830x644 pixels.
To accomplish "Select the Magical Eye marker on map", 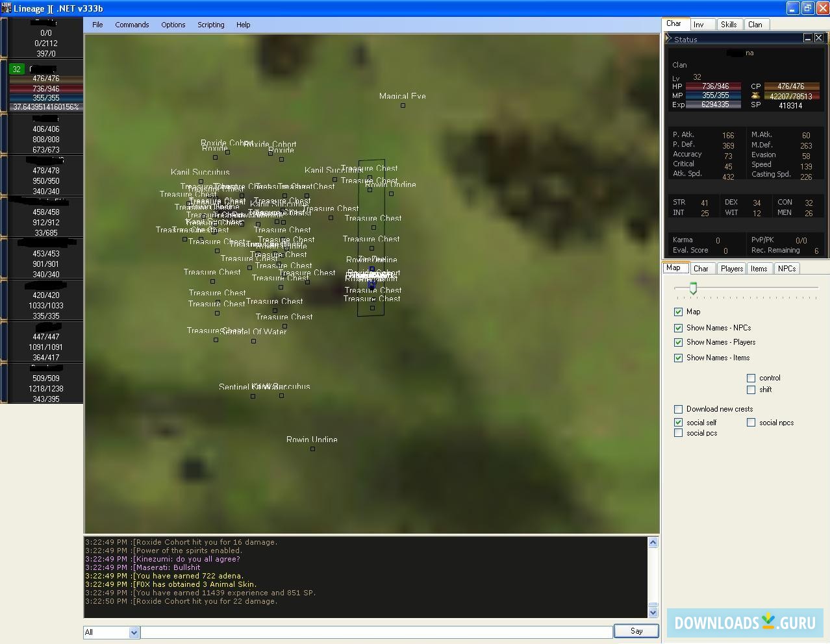I will (x=403, y=105).
